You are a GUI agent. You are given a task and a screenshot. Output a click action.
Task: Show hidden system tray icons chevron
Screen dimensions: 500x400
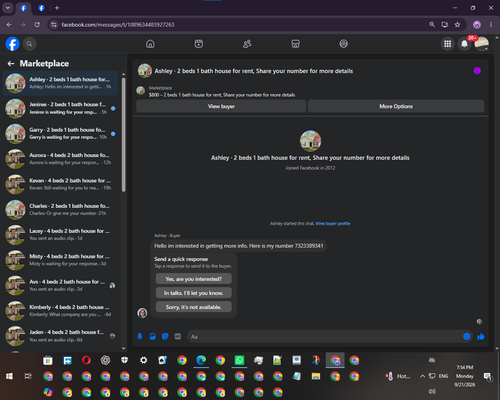tap(422, 376)
